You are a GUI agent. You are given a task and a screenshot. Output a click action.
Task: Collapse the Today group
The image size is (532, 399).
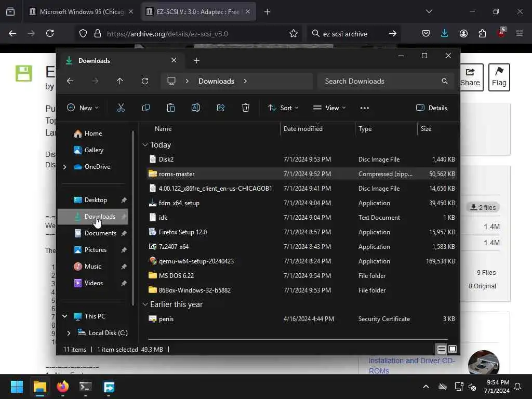click(x=145, y=145)
